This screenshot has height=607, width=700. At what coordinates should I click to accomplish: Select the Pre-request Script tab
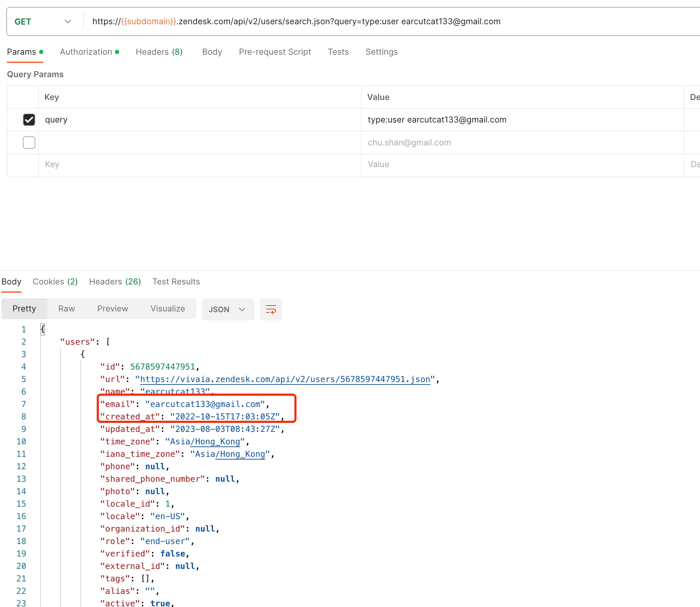[x=275, y=52]
